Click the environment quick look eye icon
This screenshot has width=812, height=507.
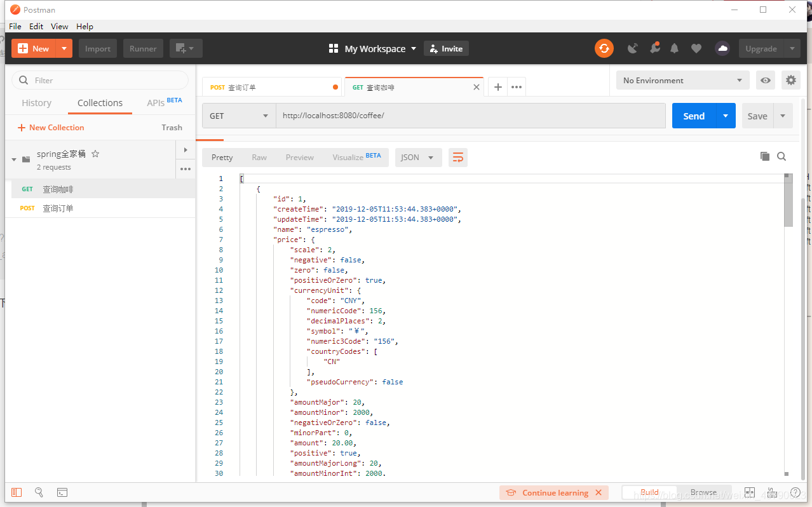tap(766, 80)
